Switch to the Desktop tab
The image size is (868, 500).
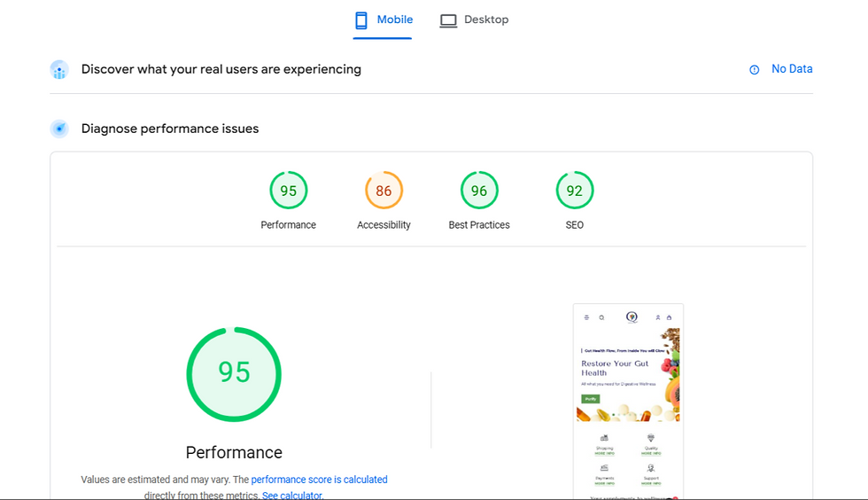pos(474,20)
